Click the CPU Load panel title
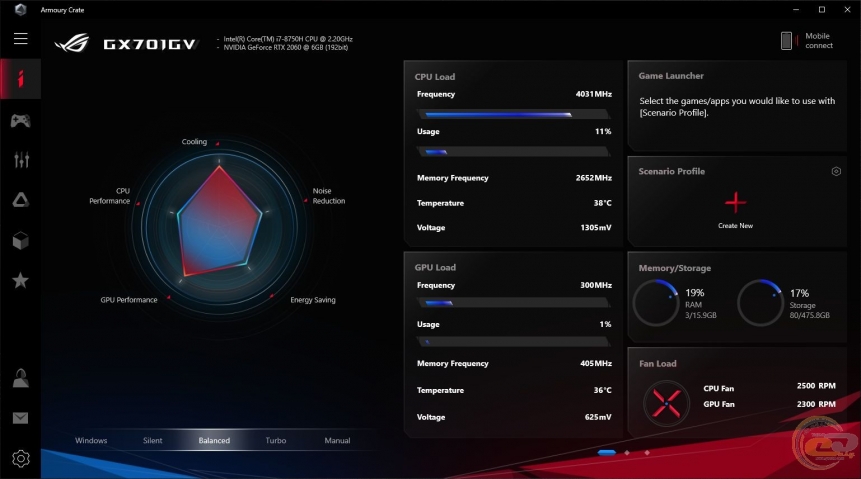The width and height of the screenshot is (861, 479). tap(435, 77)
